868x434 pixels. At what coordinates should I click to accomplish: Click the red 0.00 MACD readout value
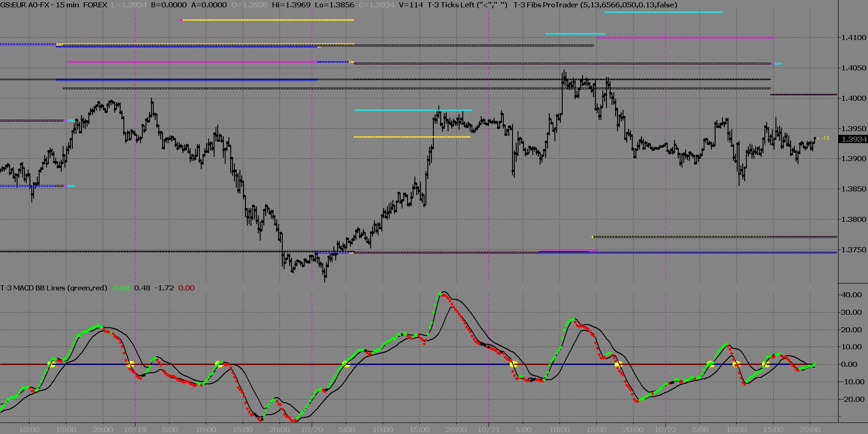[186, 288]
